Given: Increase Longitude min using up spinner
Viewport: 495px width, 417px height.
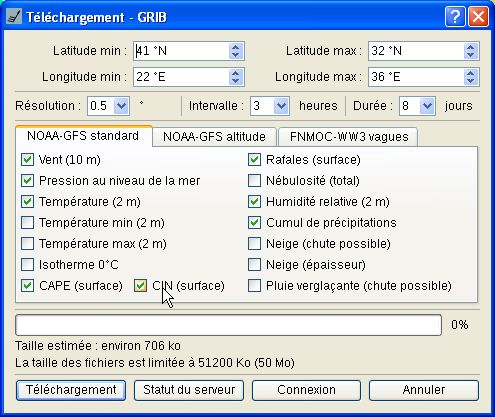Looking at the screenshot, I should [x=235, y=73].
